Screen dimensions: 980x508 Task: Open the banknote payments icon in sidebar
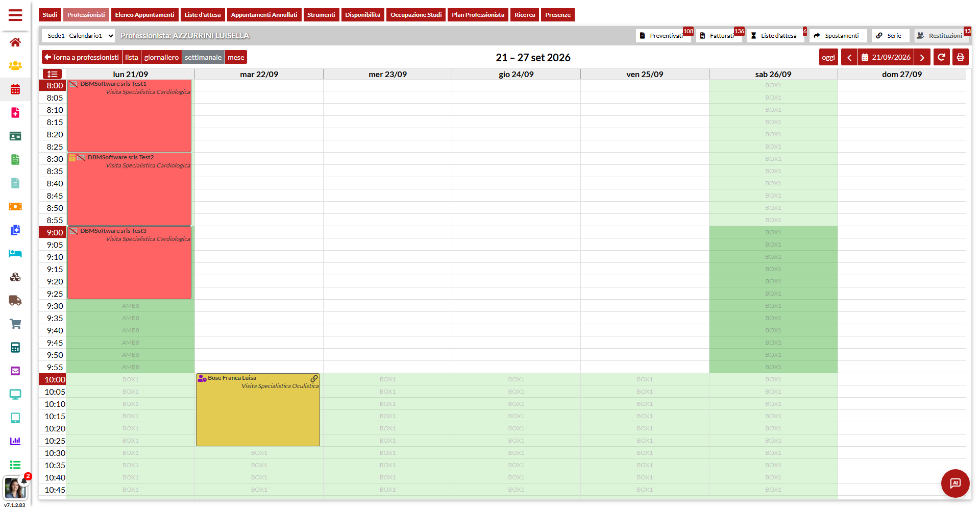[15, 207]
